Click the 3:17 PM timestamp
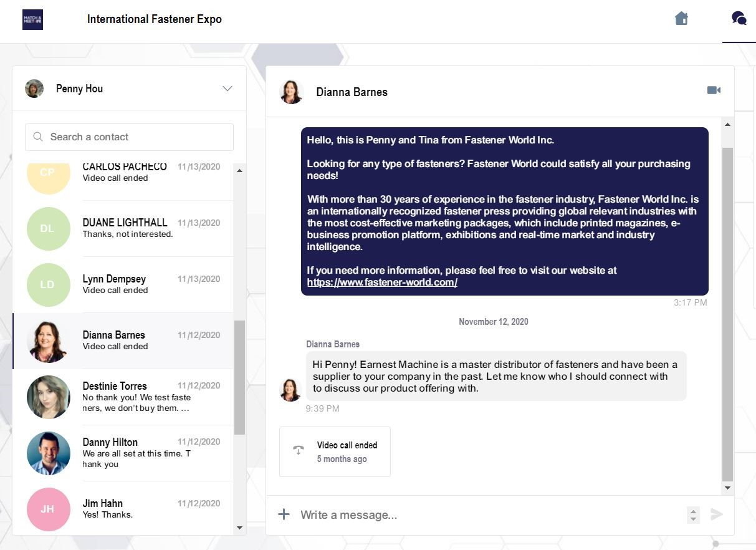This screenshot has height=550, width=756. click(691, 302)
